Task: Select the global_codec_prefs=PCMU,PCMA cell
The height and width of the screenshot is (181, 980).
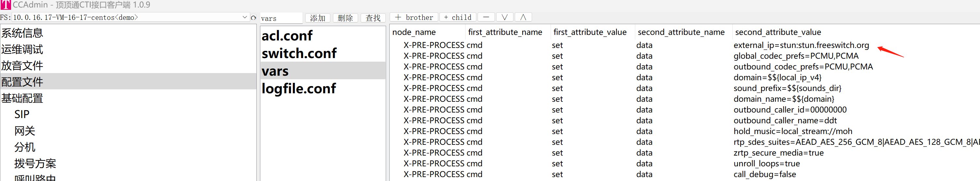Action: 796,56
